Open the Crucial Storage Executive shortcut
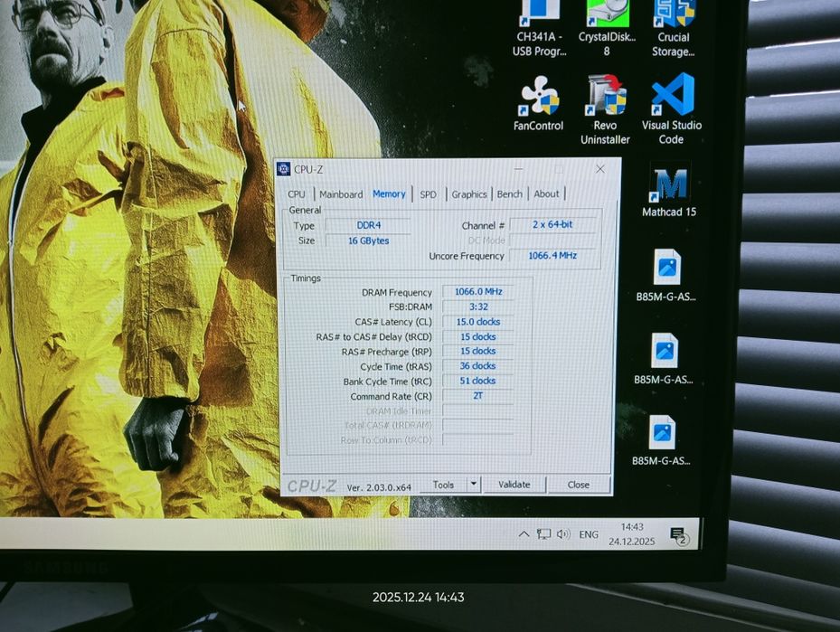Screen dimensions: 840x632 pyautogui.click(x=674, y=28)
